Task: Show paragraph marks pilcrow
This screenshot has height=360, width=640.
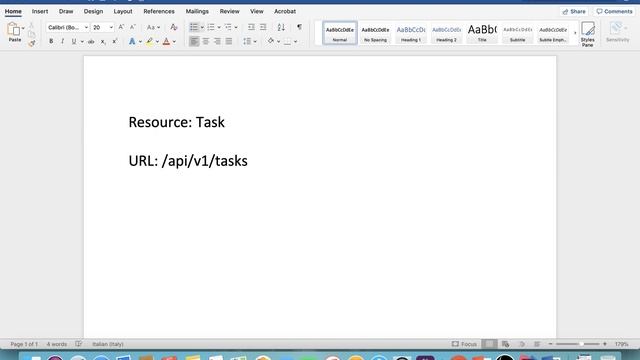Action: (x=299, y=27)
